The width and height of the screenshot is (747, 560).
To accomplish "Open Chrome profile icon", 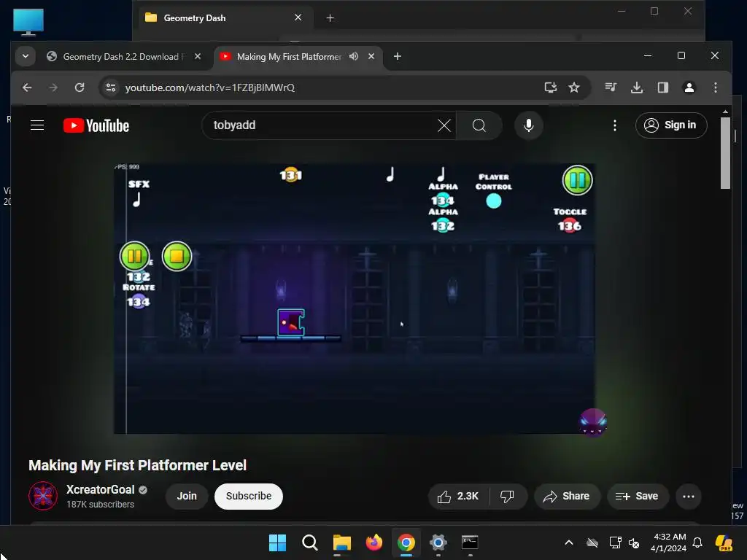I will 689,87.
